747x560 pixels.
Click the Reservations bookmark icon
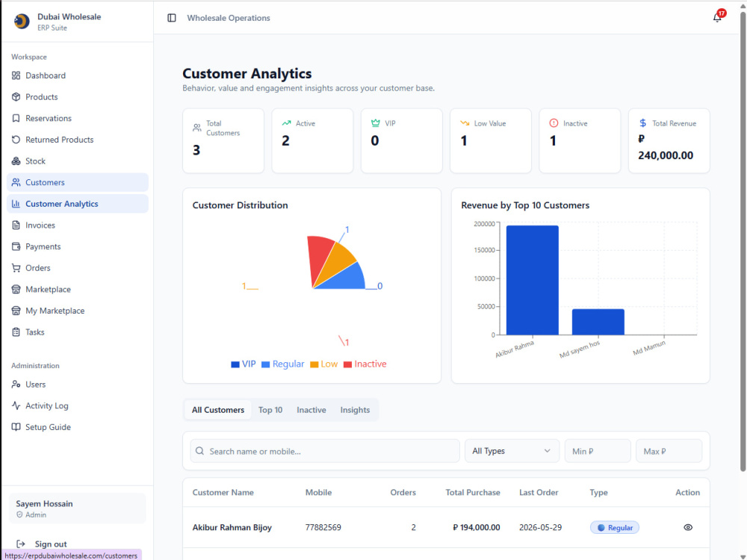[16, 118]
